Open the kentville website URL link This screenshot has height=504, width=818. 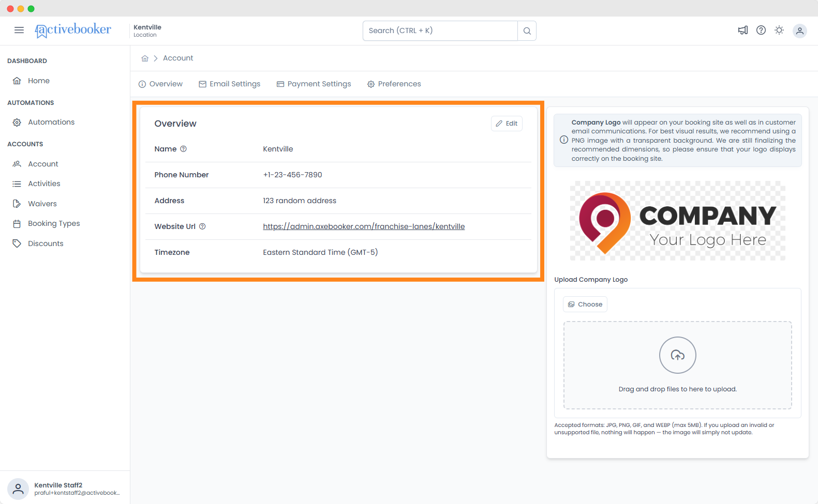pyautogui.click(x=364, y=226)
